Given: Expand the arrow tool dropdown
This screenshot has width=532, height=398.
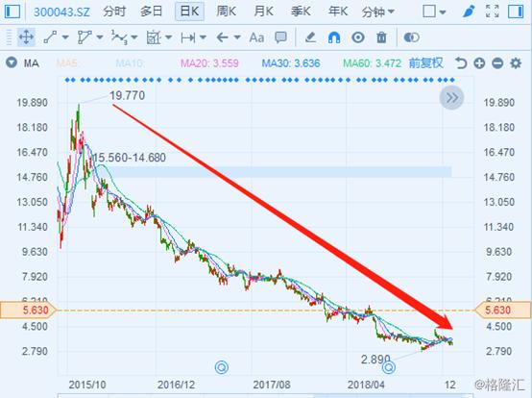Looking at the screenshot, I should point(237,37).
